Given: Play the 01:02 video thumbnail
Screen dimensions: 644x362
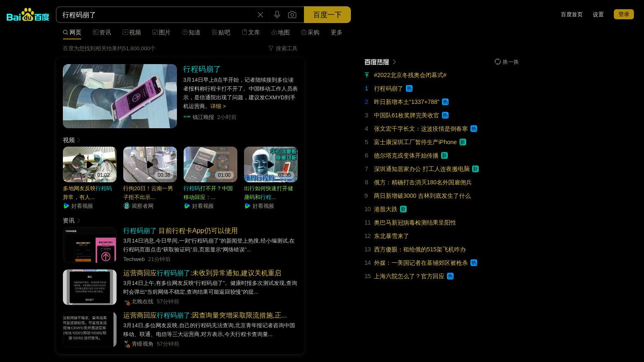Looking at the screenshot, I should point(90,164).
